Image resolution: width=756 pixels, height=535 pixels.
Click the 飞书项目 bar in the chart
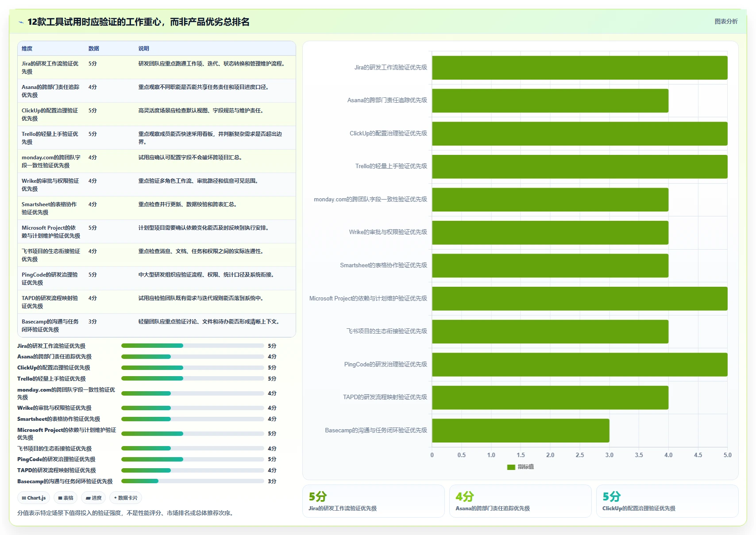pyautogui.click(x=550, y=331)
